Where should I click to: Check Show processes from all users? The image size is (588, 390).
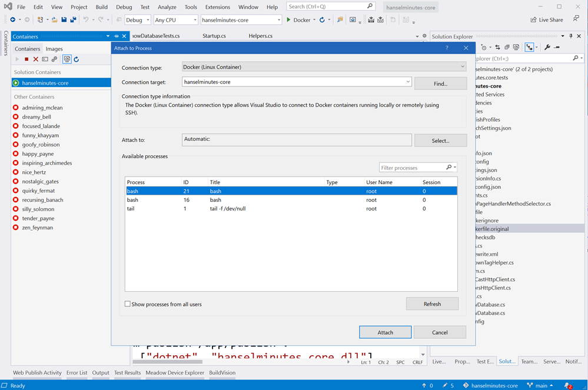[128, 304]
